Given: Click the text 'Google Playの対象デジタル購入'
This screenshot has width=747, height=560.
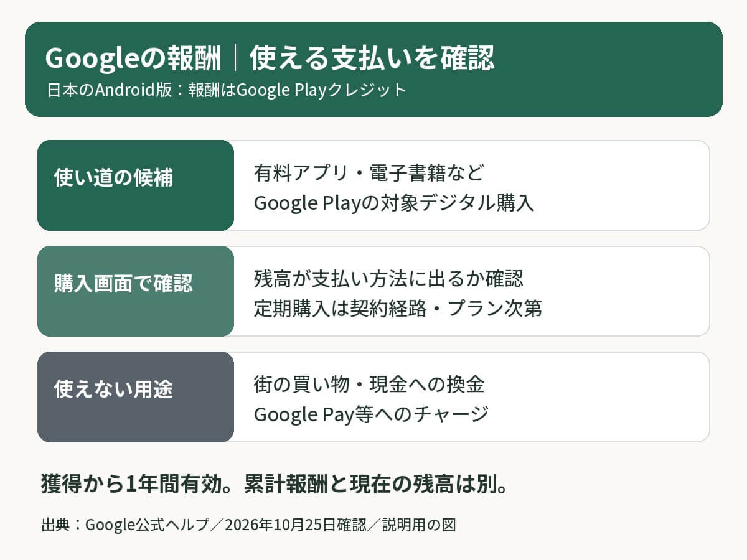Looking at the screenshot, I should (x=394, y=203).
